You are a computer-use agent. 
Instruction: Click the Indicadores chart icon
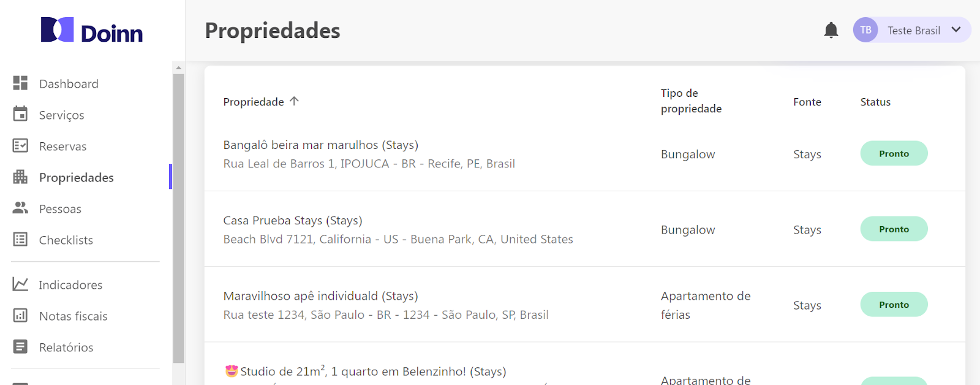(20, 284)
